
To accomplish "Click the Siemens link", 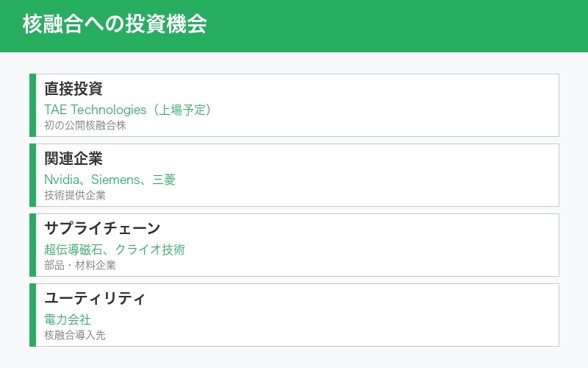I will point(115,180).
